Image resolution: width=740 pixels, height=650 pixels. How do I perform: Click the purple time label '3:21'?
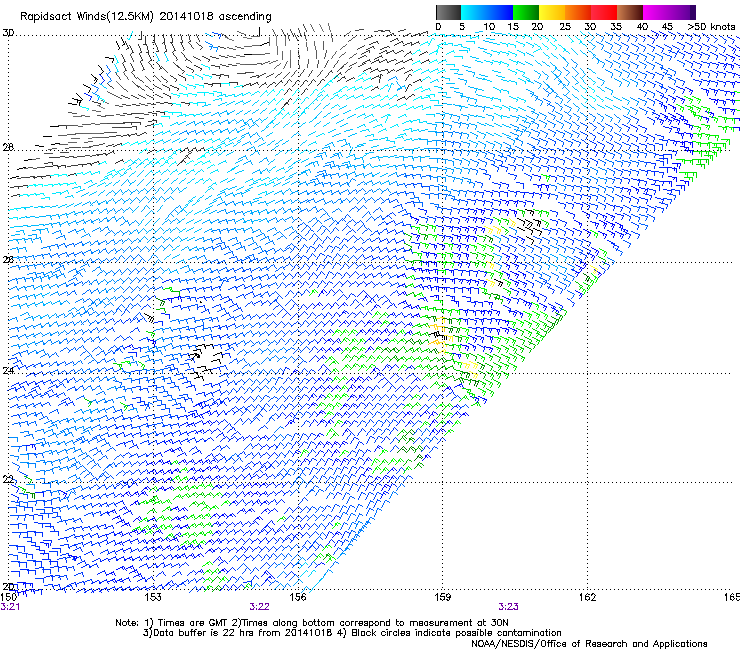tap(10, 607)
